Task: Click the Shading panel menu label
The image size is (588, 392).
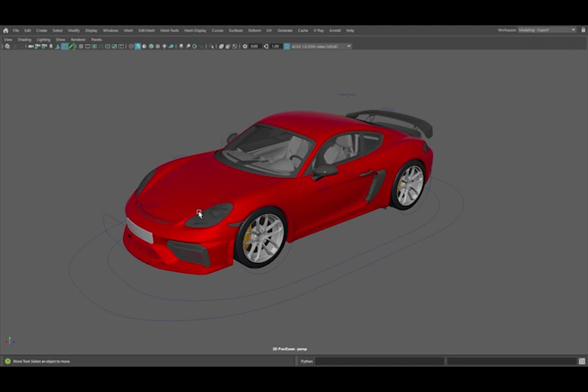Action: click(x=24, y=40)
